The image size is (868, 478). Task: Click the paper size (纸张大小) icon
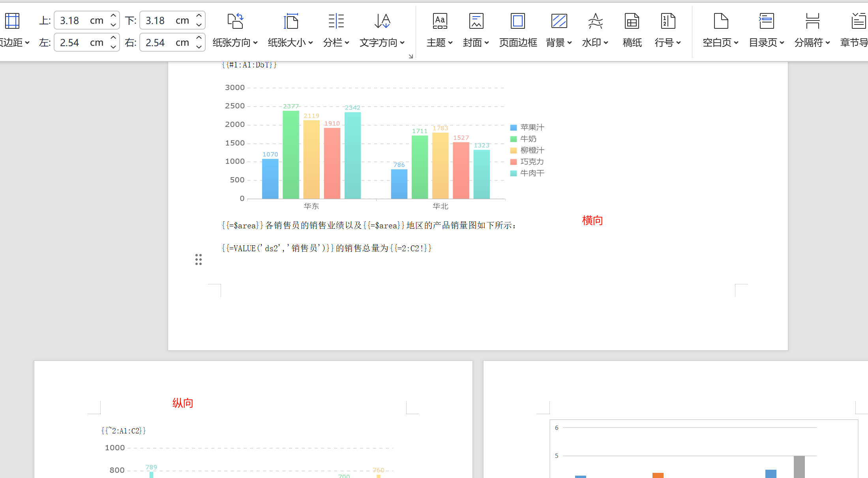click(x=291, y=21)
